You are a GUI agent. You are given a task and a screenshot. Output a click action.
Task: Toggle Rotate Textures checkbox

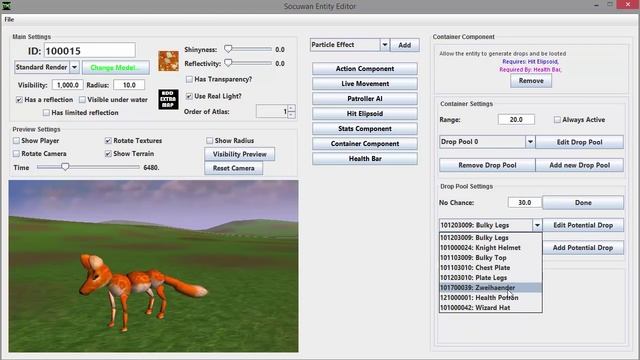pyautogui.click(x=108, y=141)
